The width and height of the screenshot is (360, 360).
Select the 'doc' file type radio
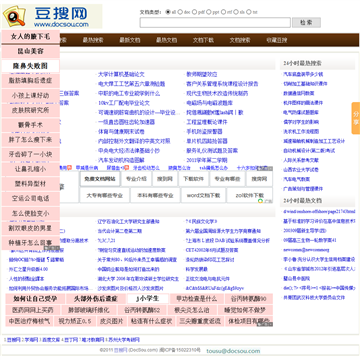click(x=180, y=12)
